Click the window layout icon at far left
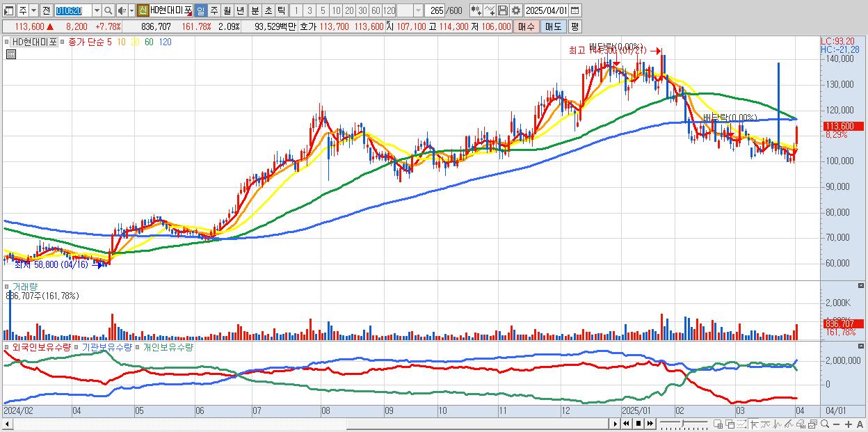Screen dimensions: 868x432 tap(9, 10)
